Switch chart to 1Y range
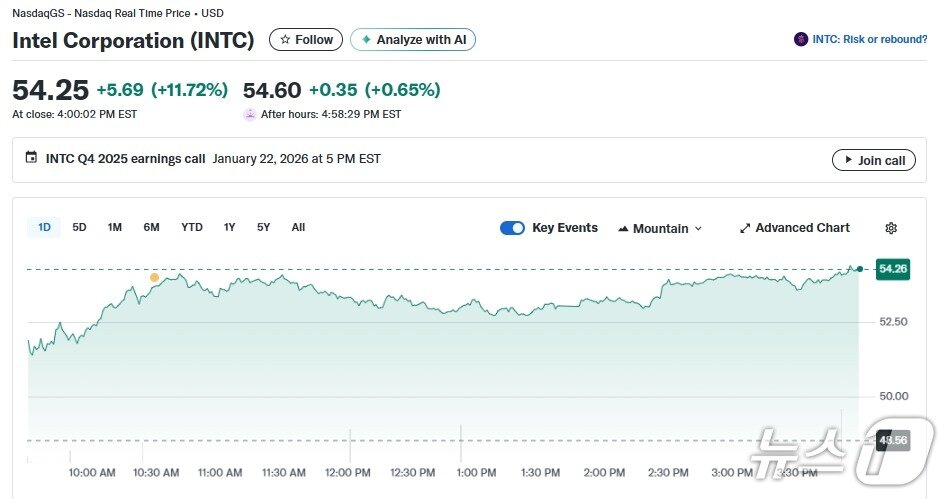This screenshot has height=499, width=948. pos(230,227)
